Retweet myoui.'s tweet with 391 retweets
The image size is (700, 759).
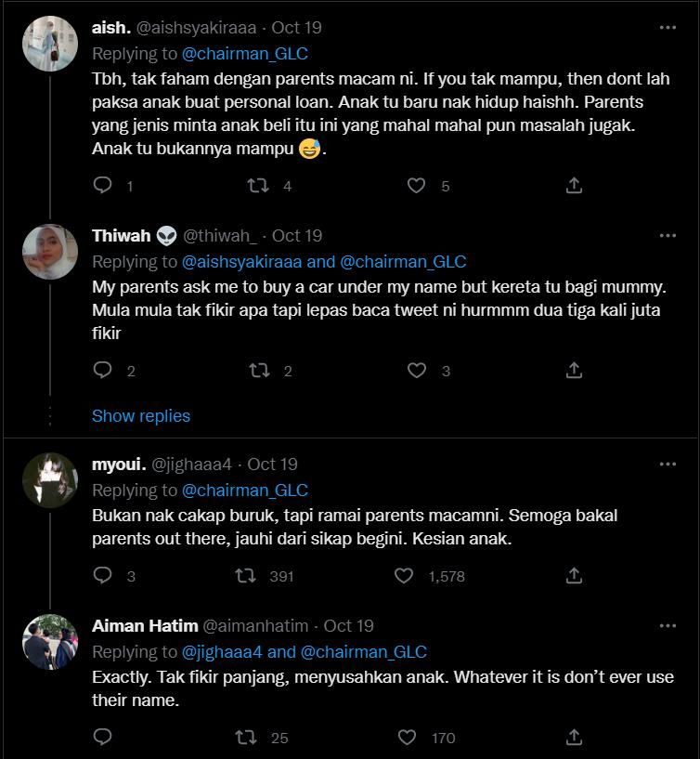(x=245, y=576)
